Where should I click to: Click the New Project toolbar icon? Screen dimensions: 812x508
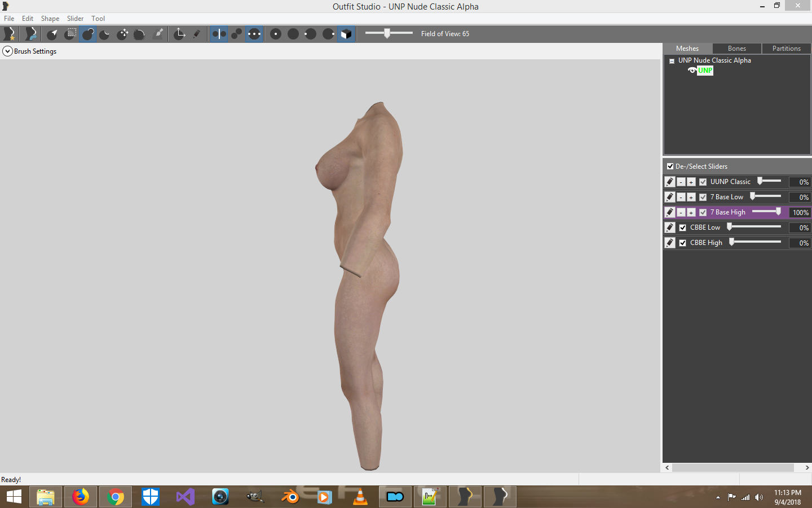pyautogui.click(x=10, y=34)
